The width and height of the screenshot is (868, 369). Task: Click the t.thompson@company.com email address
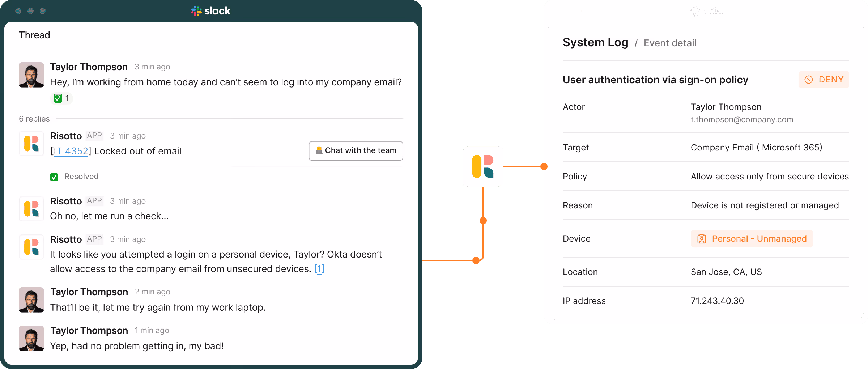[742, 120]
